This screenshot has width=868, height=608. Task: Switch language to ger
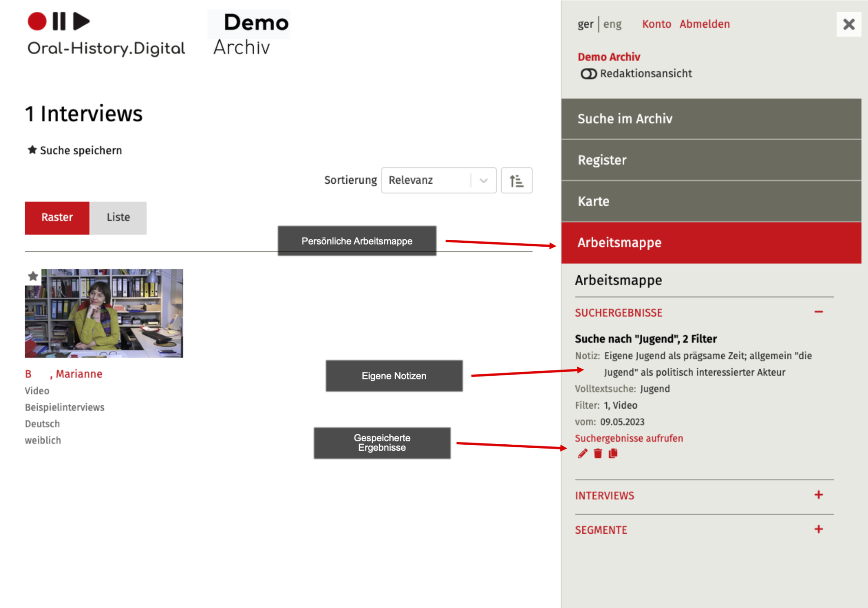click(585, 24)
